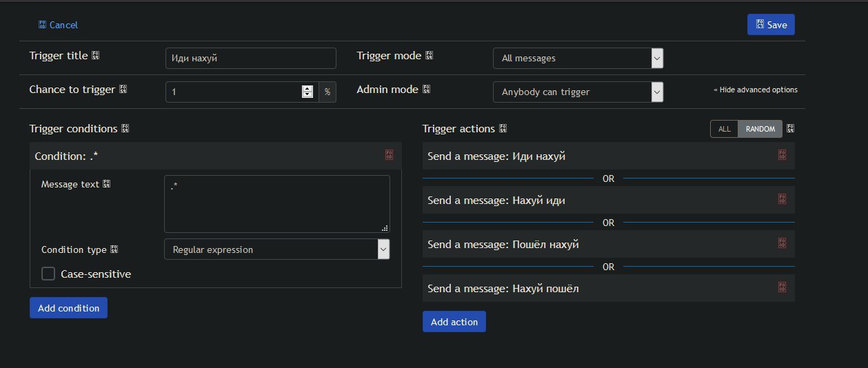Open the Admin mode dropdown

[578, 92]
